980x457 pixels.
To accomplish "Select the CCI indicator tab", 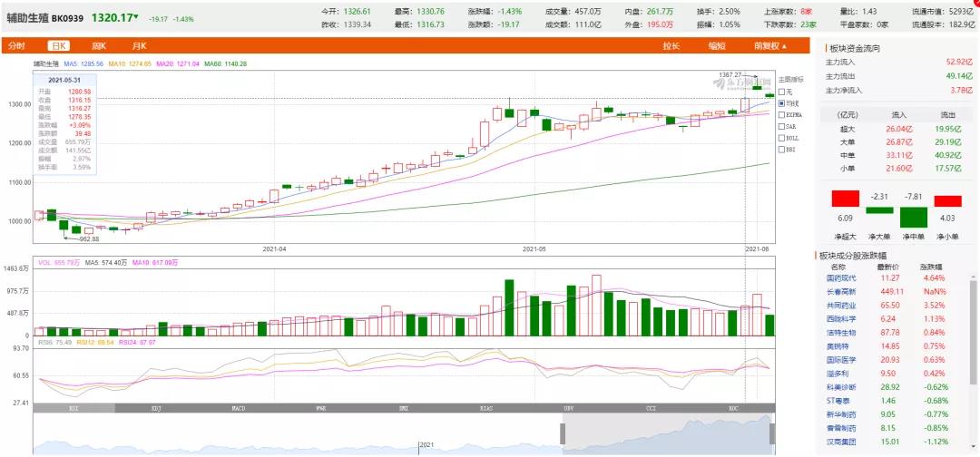I will pyautogui.click(x=652, y=409).
